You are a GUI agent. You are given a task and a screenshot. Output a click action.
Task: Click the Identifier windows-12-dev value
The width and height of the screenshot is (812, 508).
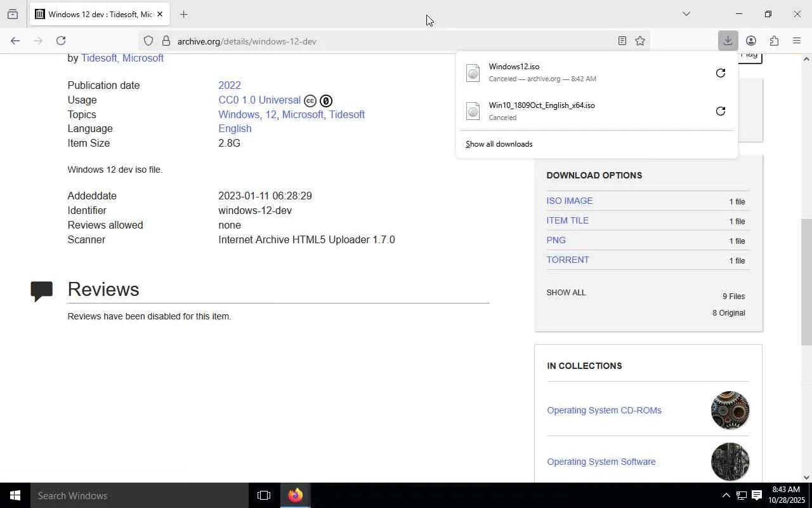point(255,210)
